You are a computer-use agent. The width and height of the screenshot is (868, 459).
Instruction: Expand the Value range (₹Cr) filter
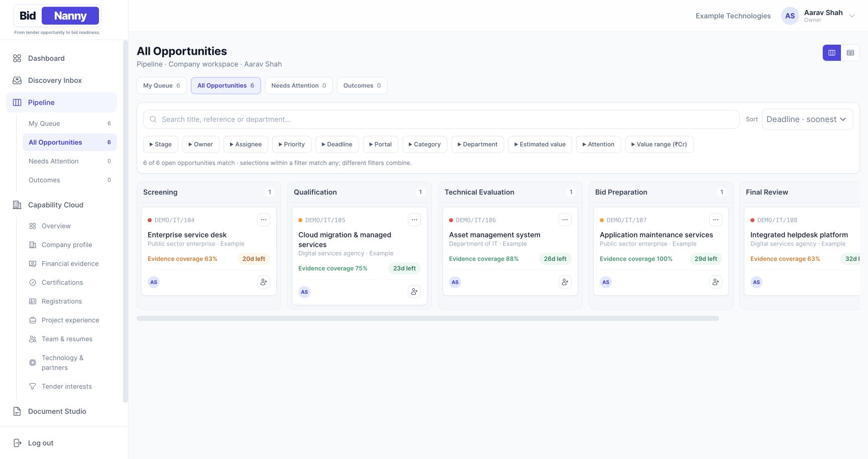click(x=659, y=145)
